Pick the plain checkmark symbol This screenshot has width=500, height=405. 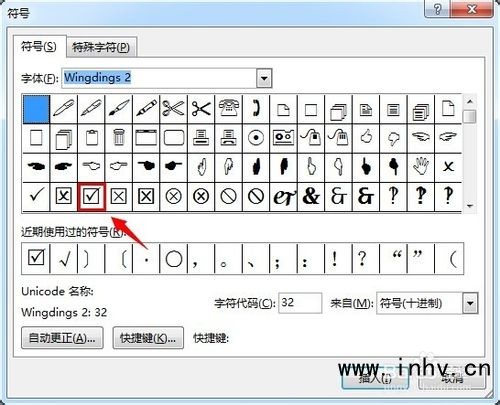pyautogui.click(x=36, y=196)
